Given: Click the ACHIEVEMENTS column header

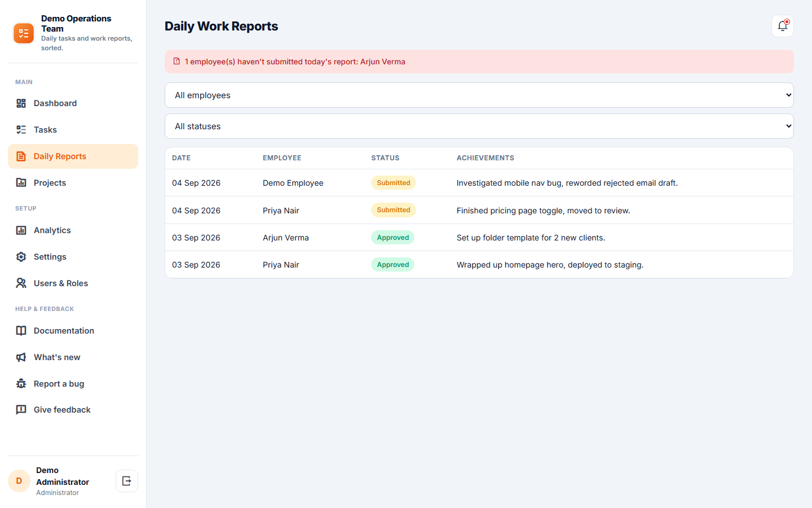Looking at the screenshot, I should pyautogui.click(x=486, y=158).
